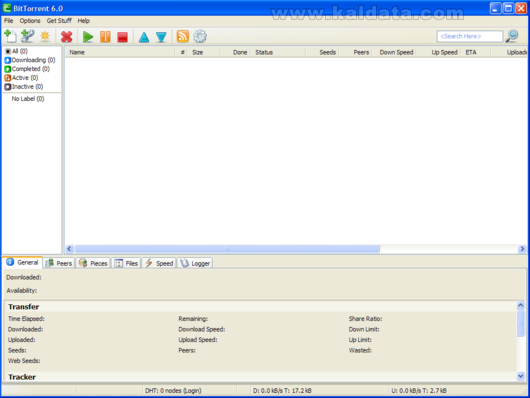Click the search magnifier icon
Viewport: 530px width, 398px height.
click(x=512, y=36)
